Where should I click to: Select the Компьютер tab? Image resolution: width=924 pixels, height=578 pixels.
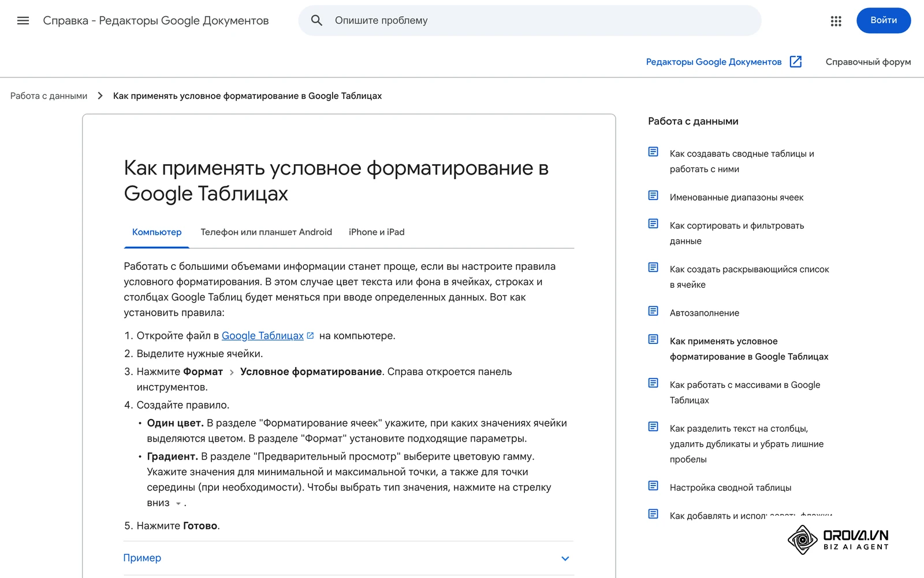pos(157,232)
